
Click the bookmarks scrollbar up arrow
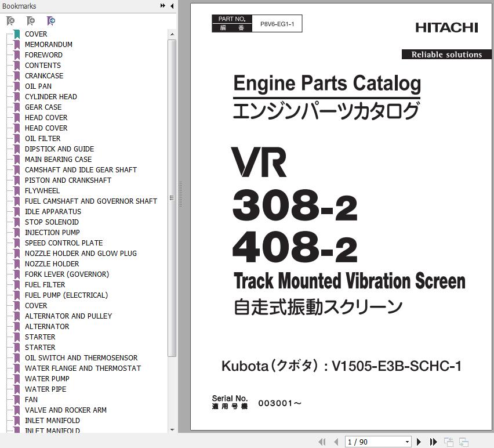pos(172,34)
